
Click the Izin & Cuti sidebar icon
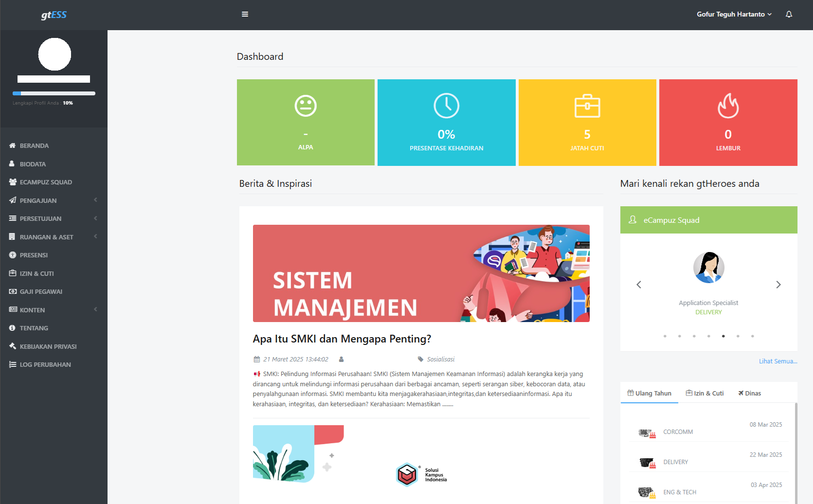coord(12,273)
